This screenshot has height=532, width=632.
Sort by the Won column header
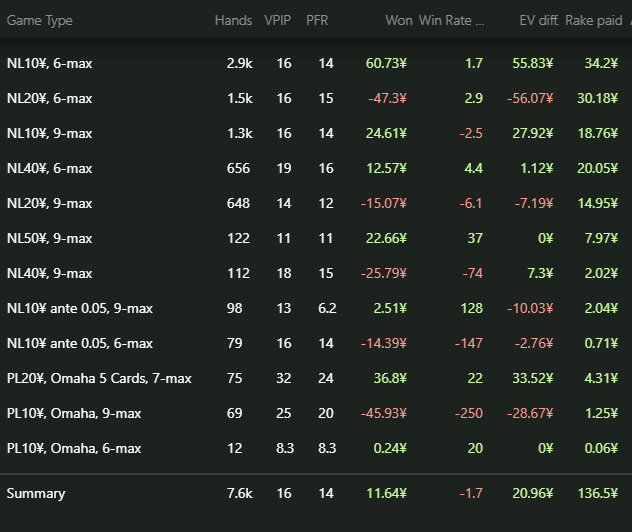(x=399, y=20)
